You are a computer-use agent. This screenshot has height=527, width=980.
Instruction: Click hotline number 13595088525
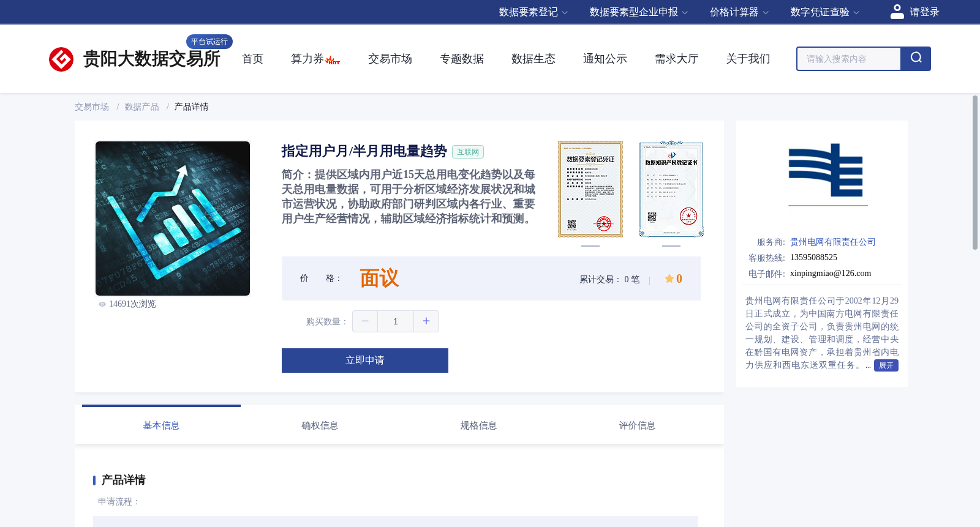813,258
